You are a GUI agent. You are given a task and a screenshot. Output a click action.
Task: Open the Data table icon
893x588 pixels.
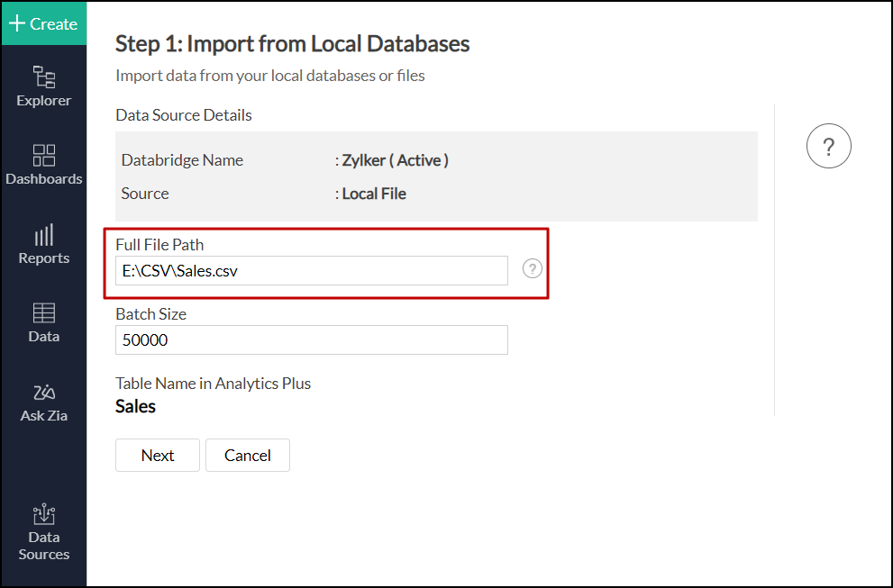point(43,313)
